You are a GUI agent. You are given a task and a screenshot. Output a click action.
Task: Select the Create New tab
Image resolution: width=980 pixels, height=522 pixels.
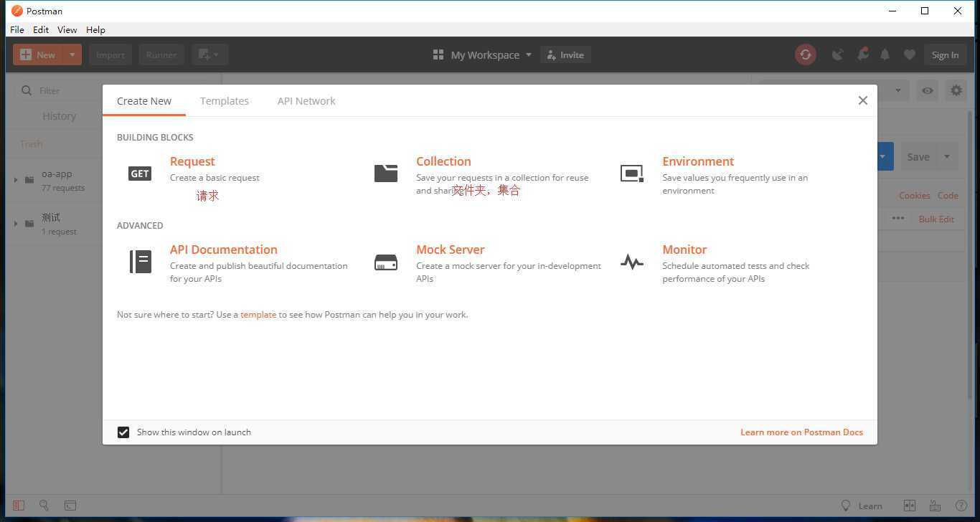[x=144, y=100]
